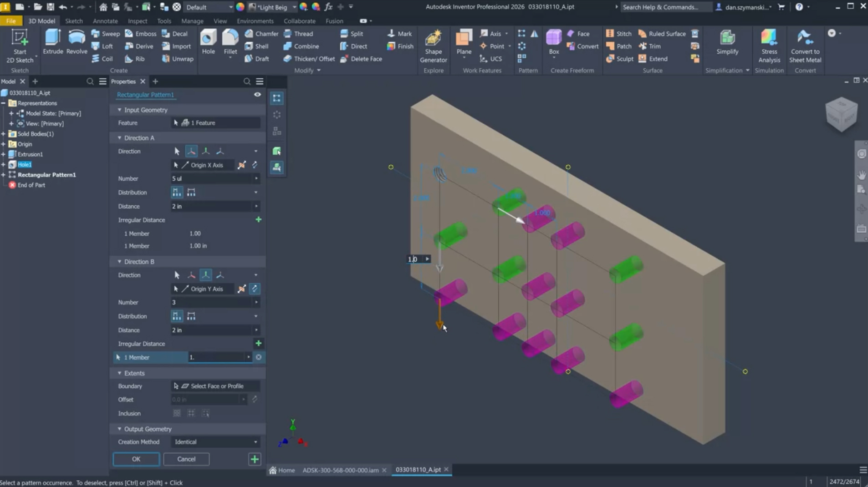This screenshot has width=868, height=487.
Task: Open the appearance color wheel picker
Action: coord(240,7)
